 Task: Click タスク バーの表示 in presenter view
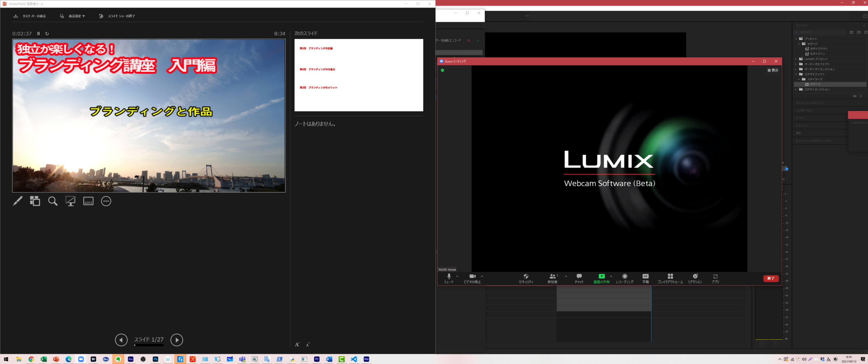click(x=30, y=16)
